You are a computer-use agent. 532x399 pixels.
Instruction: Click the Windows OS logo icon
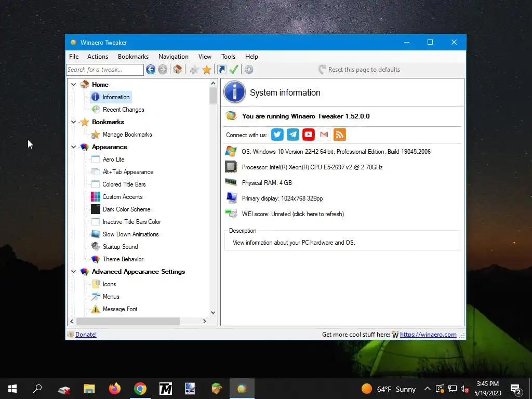pyautogui.click(x=231, y=151)
